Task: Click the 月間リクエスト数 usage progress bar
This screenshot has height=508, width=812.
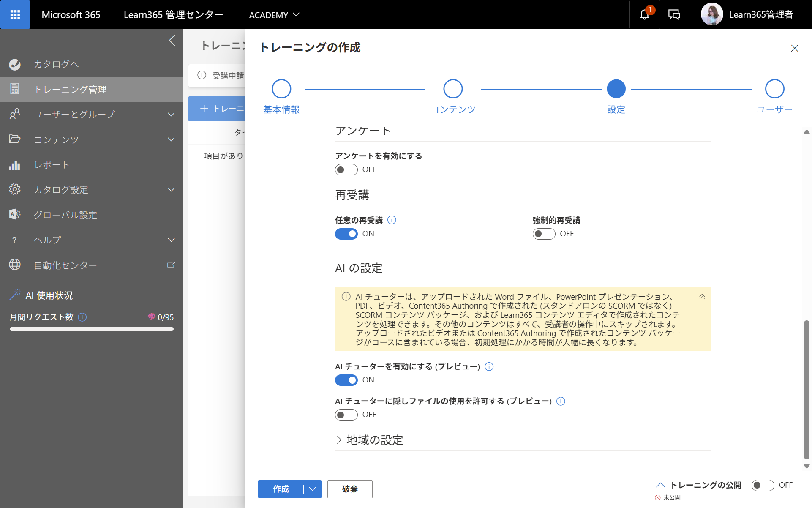Action: click(x=92, y=329)
